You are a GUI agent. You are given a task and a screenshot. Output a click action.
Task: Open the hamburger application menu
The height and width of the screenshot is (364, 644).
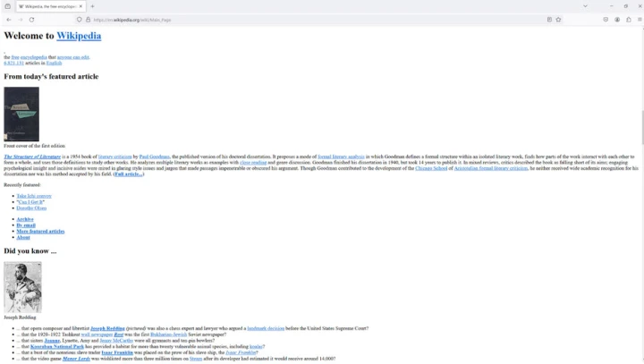(x=640, y=20)
